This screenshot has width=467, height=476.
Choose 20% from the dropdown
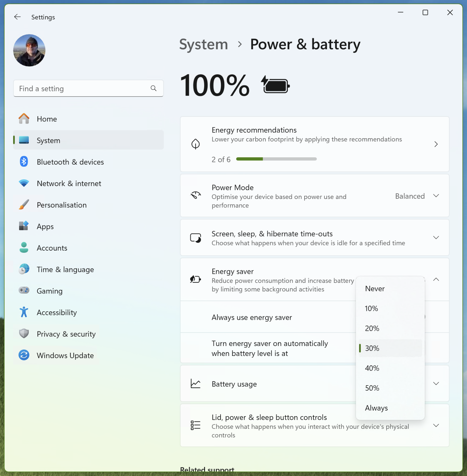(390, 328)
